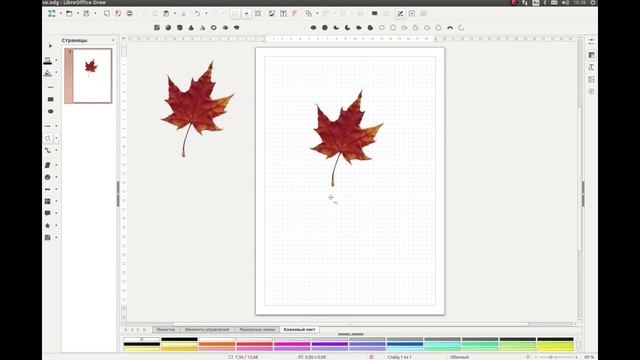Export directly as PDF

coord(118,13)
